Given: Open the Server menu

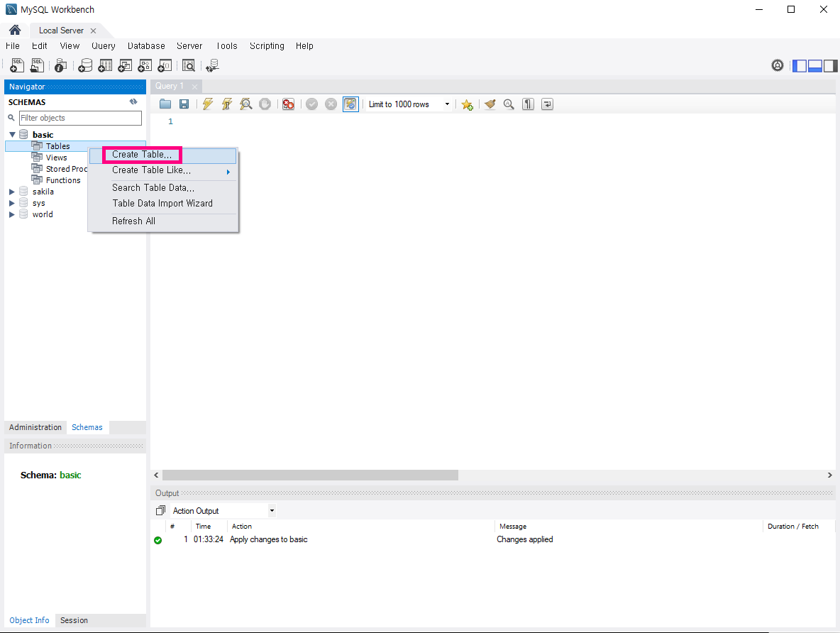Looking at the screenshot, I should (x=189, y=46).
